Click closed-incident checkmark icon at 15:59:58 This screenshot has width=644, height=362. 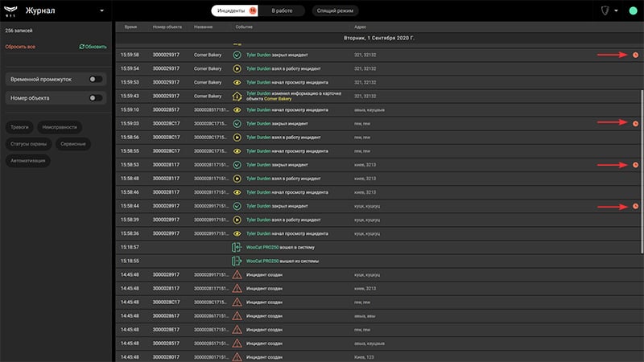click(237, 55)
